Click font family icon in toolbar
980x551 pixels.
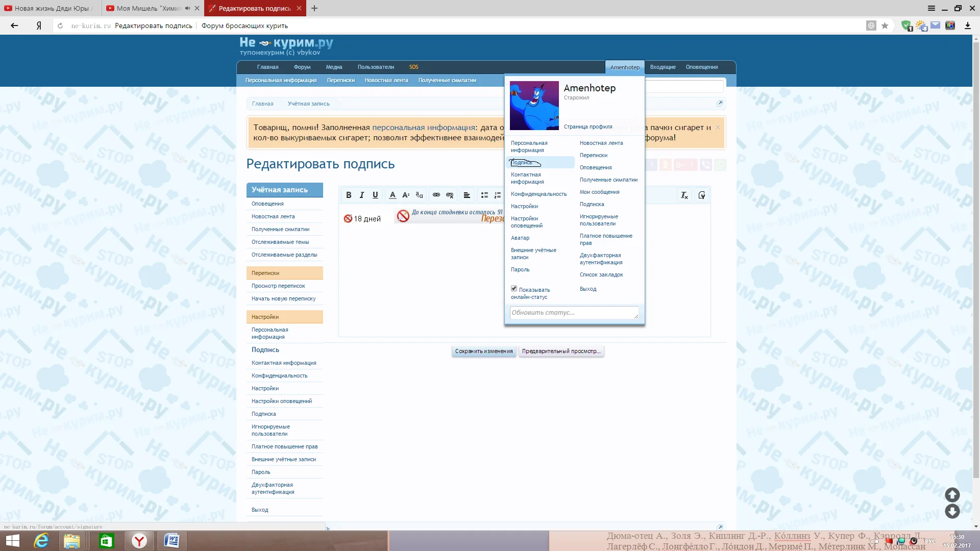pos(419,195)
